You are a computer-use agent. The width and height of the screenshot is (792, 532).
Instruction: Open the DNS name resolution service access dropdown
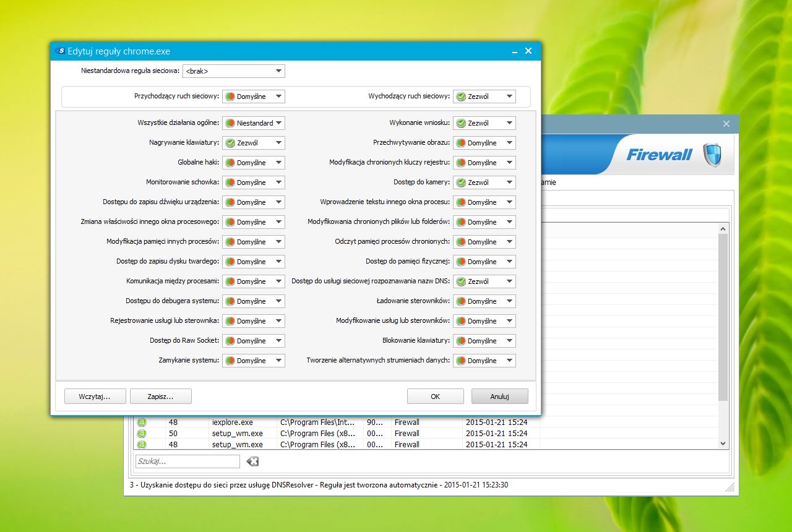click(484, 281)
